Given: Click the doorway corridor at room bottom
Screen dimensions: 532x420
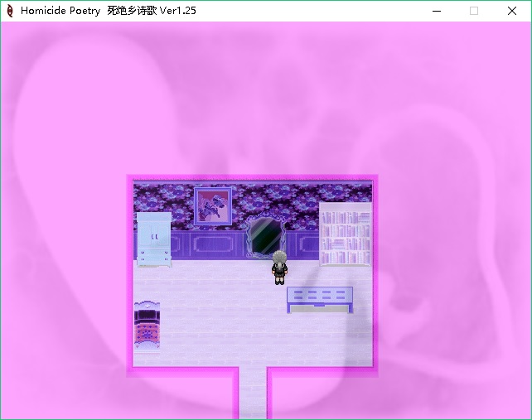Looking at the screenshot, I should (253, 393).
